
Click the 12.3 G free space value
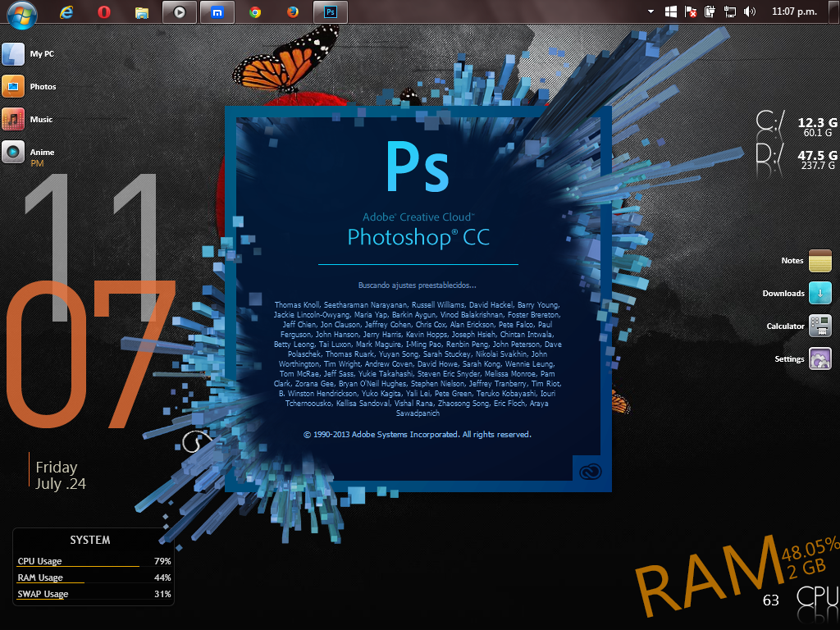pos(818,122)
